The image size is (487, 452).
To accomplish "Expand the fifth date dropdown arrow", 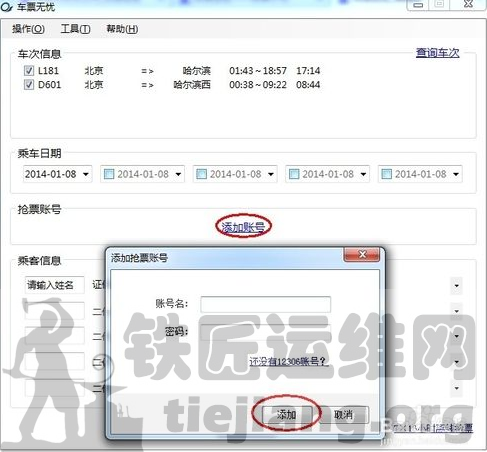I will [456, 174].
